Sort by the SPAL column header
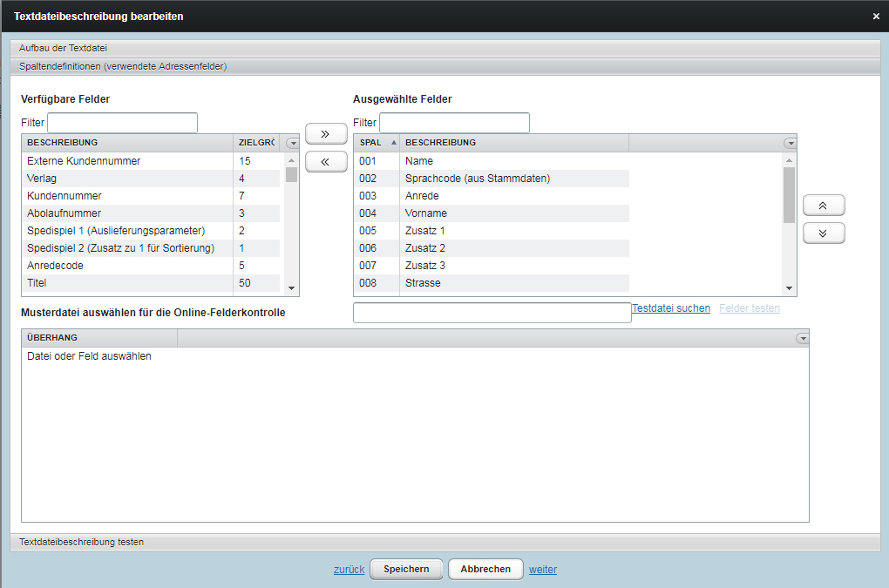The image size is (889, 588). (x=375, y=143)
